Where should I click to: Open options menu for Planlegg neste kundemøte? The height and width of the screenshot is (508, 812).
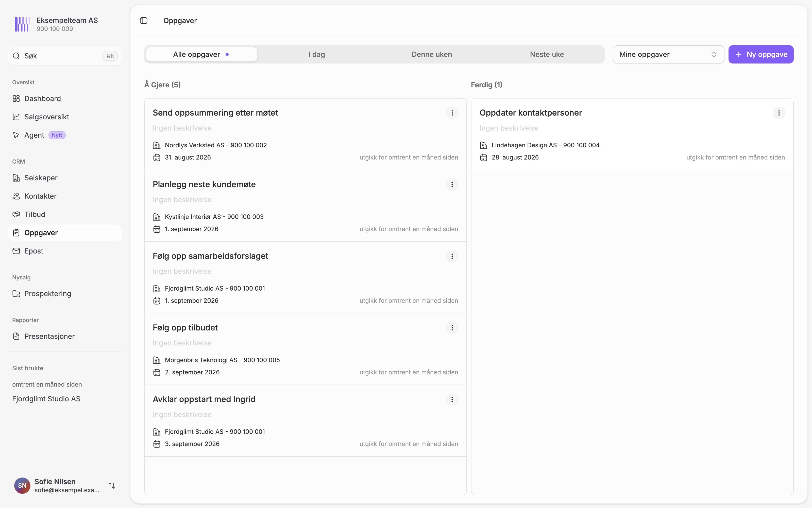452,184
